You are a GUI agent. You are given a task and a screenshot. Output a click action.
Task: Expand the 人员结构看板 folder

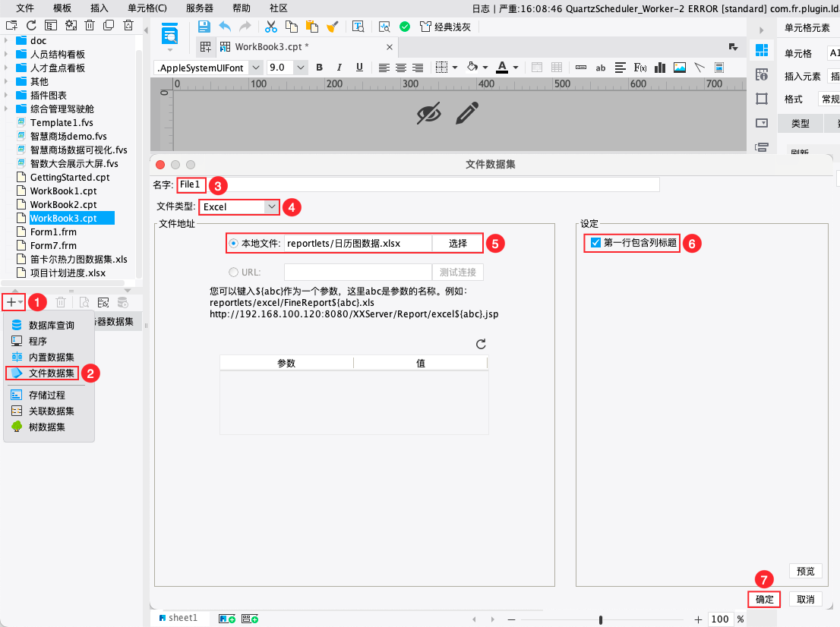click(x=6, y=54)
